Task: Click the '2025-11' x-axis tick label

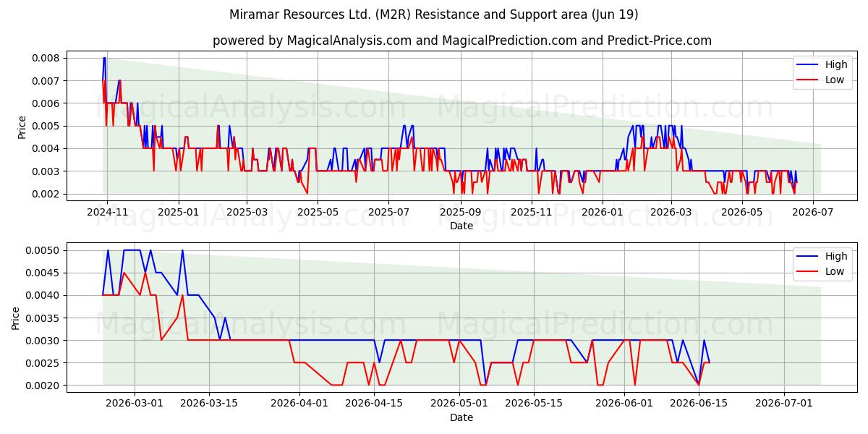Action: point(532,212)
